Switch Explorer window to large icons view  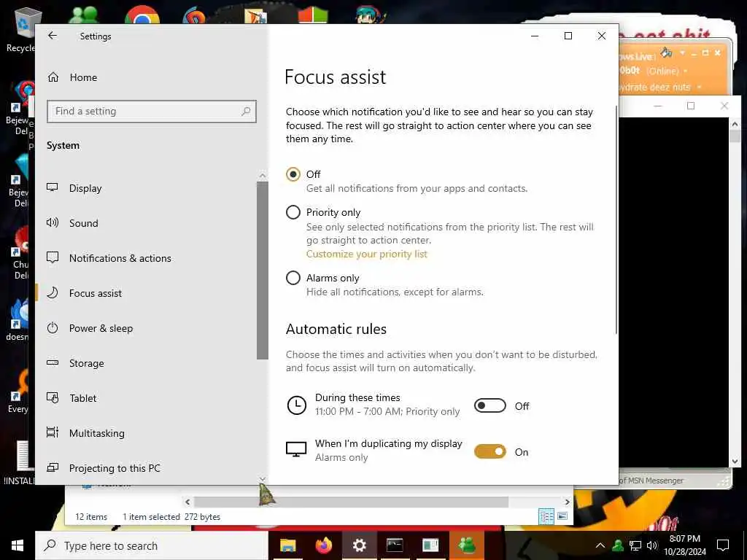pos(562,516)
